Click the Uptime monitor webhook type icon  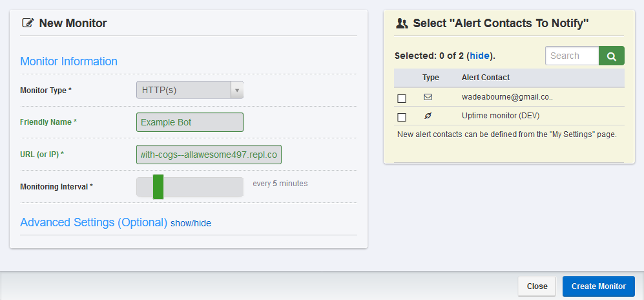428,116
